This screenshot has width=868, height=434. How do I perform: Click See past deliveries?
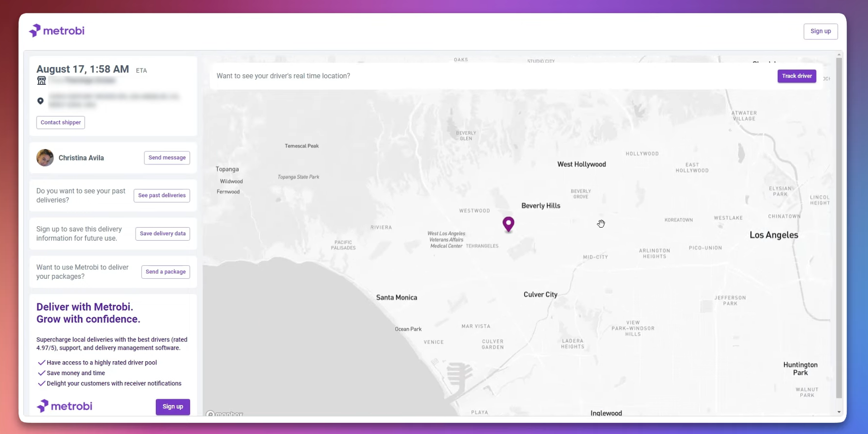[x=161, y=195]
